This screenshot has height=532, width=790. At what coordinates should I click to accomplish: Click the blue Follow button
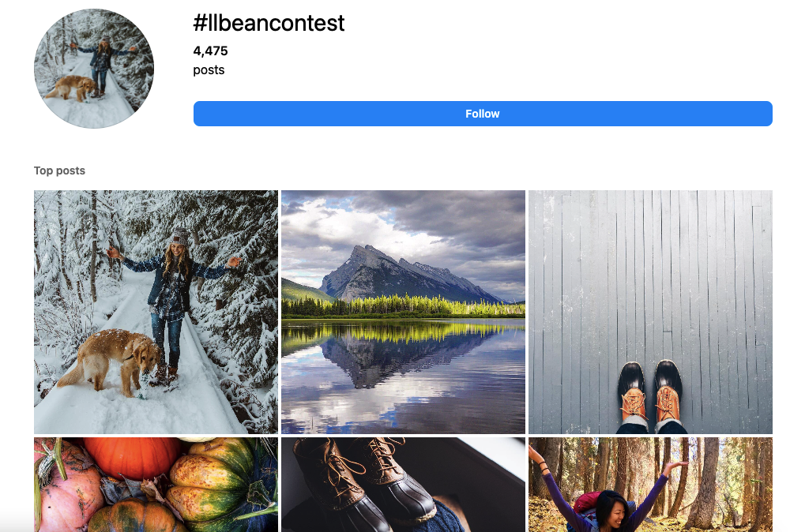[483, 114]
